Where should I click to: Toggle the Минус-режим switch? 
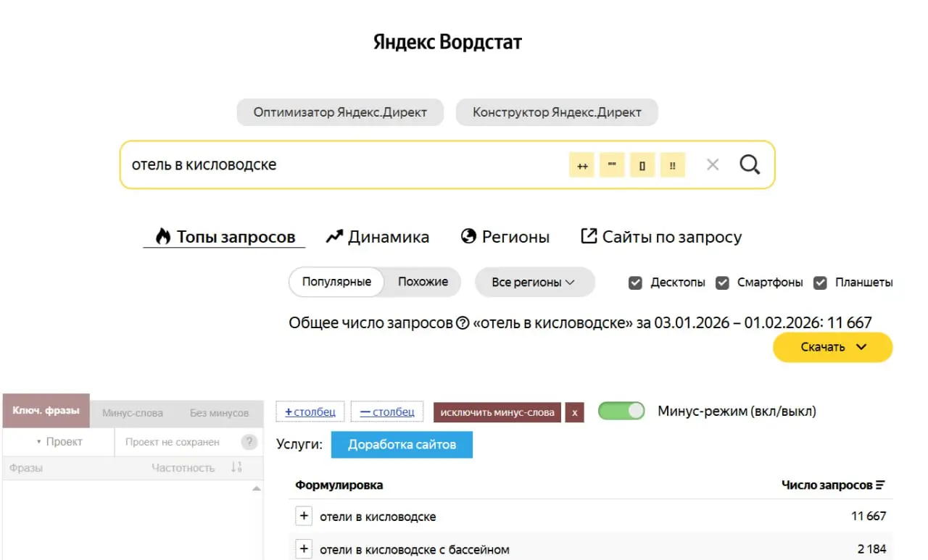[621, 411]
